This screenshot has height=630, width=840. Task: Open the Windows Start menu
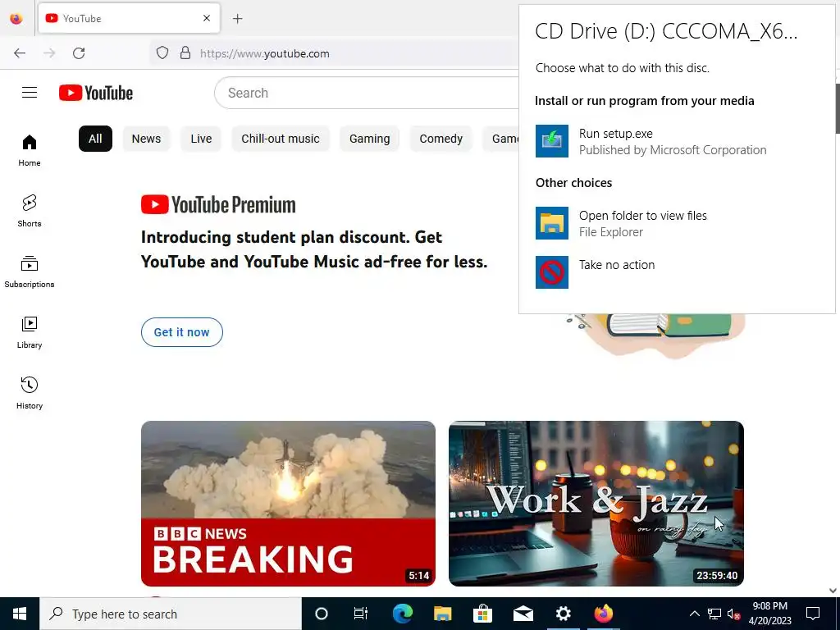(x=20, y=614)
